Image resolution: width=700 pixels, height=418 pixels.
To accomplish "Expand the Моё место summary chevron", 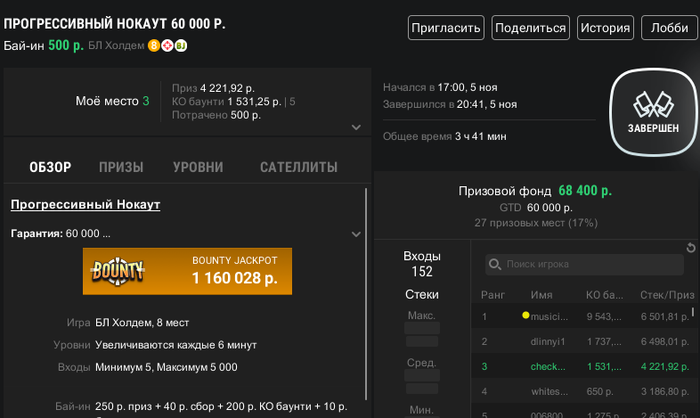I will [356, 127].
